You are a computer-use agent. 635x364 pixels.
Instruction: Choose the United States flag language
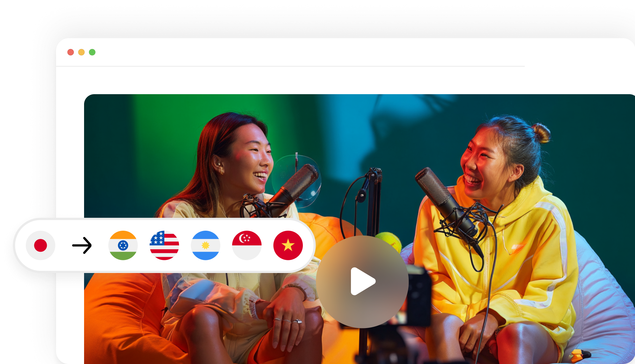click(164, 245)
